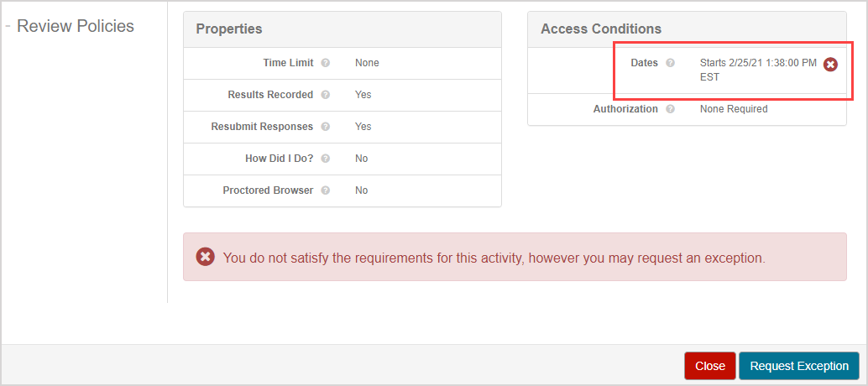Select the Properties panel header
Image resolution: width=868 pixels, height=386 pixels.
(229, 29)
